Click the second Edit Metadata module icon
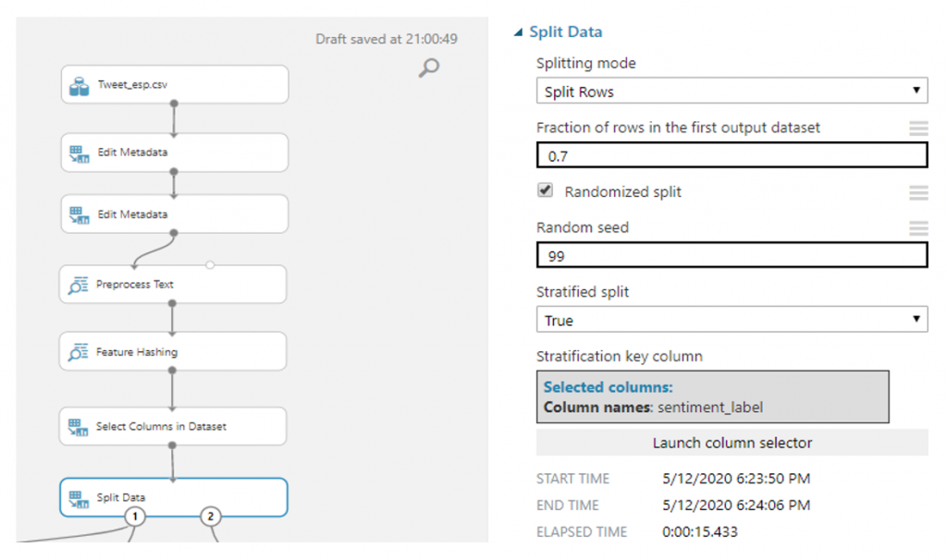Image resolution: width=947 pixels, height=560 pixels. click(79, 214)
